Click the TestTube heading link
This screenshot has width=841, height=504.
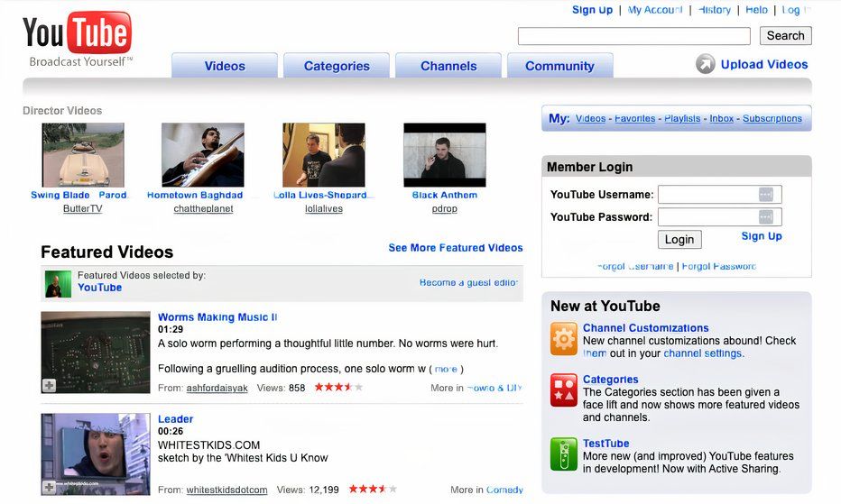coord(606,444)
